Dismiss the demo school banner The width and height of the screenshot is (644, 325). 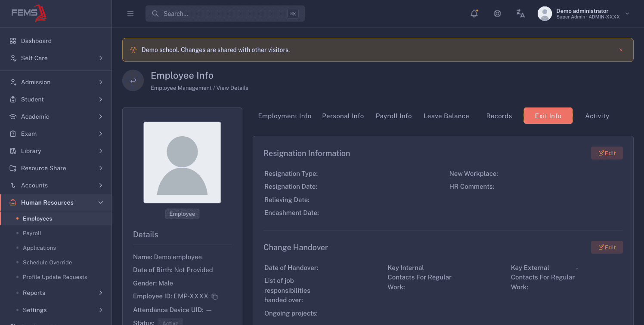621,50
